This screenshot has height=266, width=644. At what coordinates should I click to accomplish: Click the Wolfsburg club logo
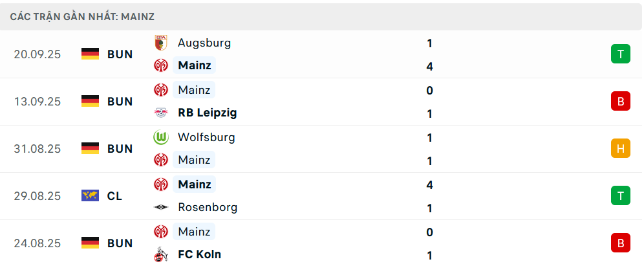[160, 137]
